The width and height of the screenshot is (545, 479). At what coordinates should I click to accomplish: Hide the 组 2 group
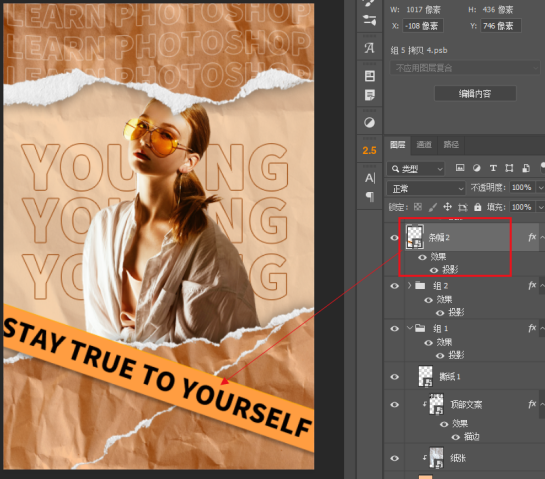pyautogui.click(x=394, y=286)
